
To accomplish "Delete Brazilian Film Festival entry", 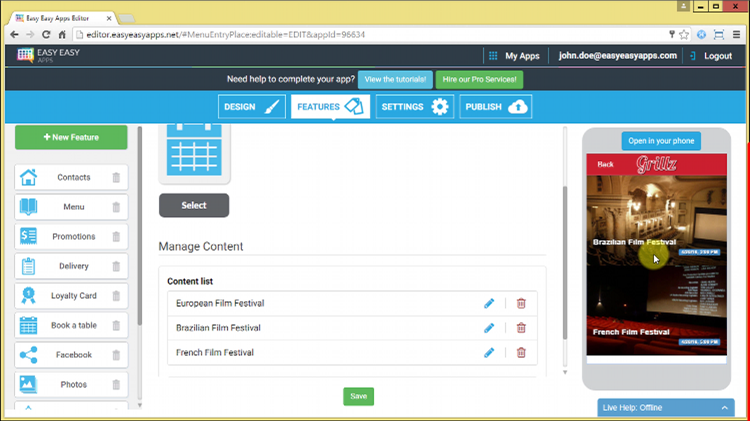I will pos(521,328).
